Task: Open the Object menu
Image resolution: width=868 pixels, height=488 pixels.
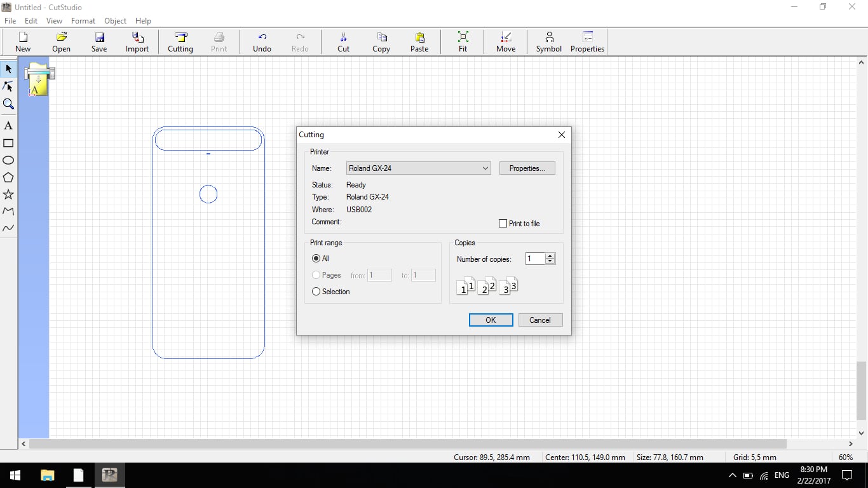Action: tap(115, 20)
